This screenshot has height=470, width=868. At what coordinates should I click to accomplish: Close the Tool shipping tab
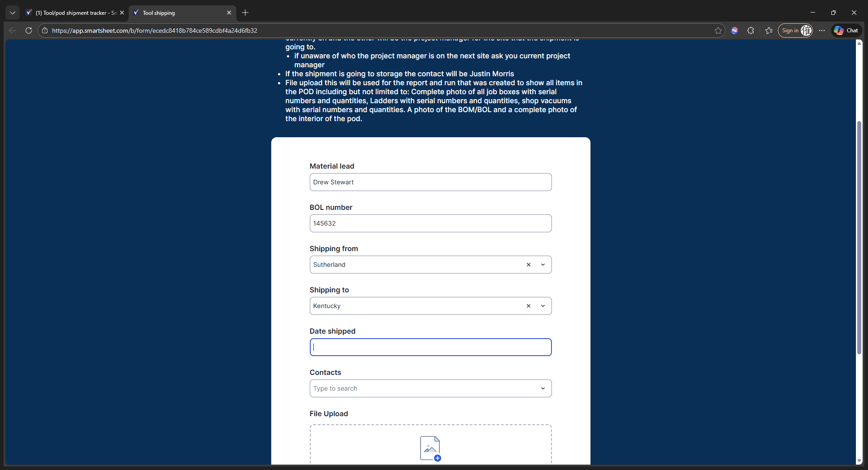point(229,13)
